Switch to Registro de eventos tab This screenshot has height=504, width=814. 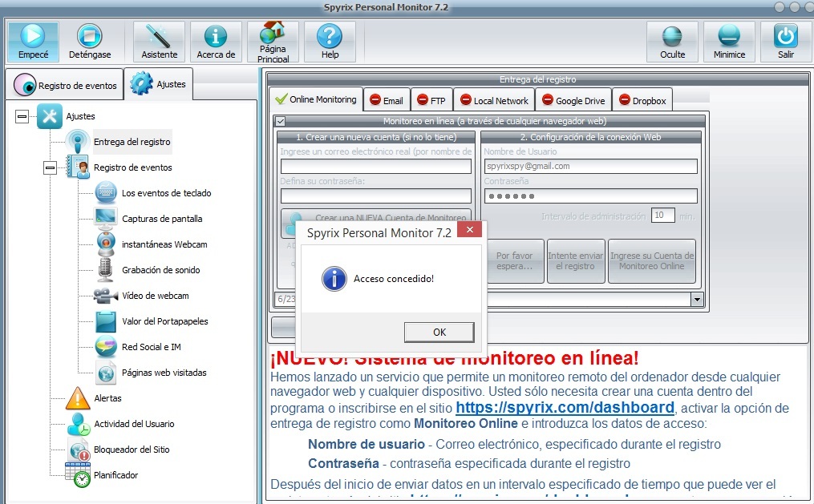click(x=65, y=85)
